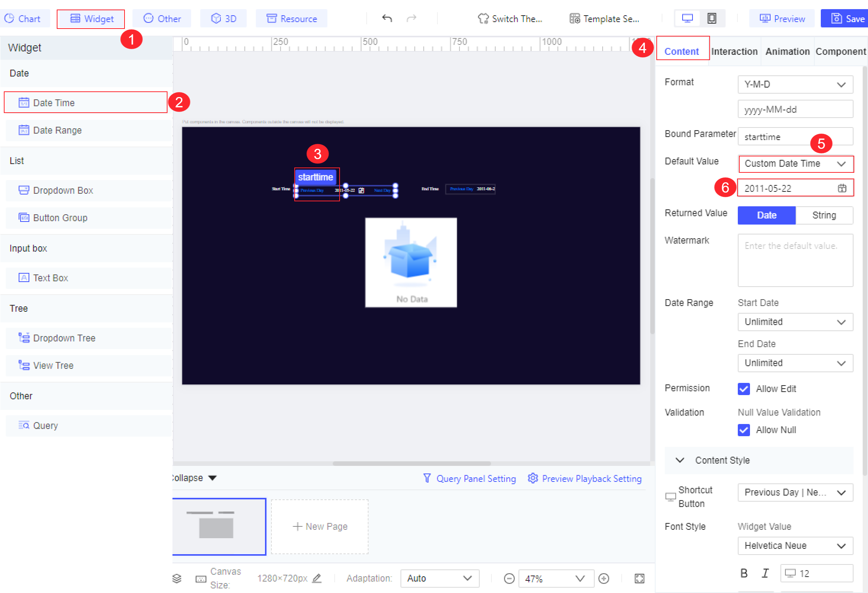The image size is (868, 593).
Task: Open Query Panel Setting
Action: click(x=469, y=478)
